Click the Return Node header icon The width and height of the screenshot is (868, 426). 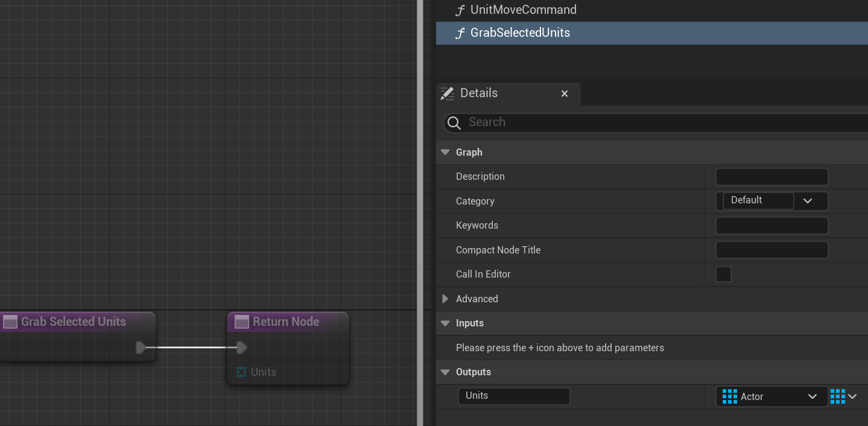(242, 322)
